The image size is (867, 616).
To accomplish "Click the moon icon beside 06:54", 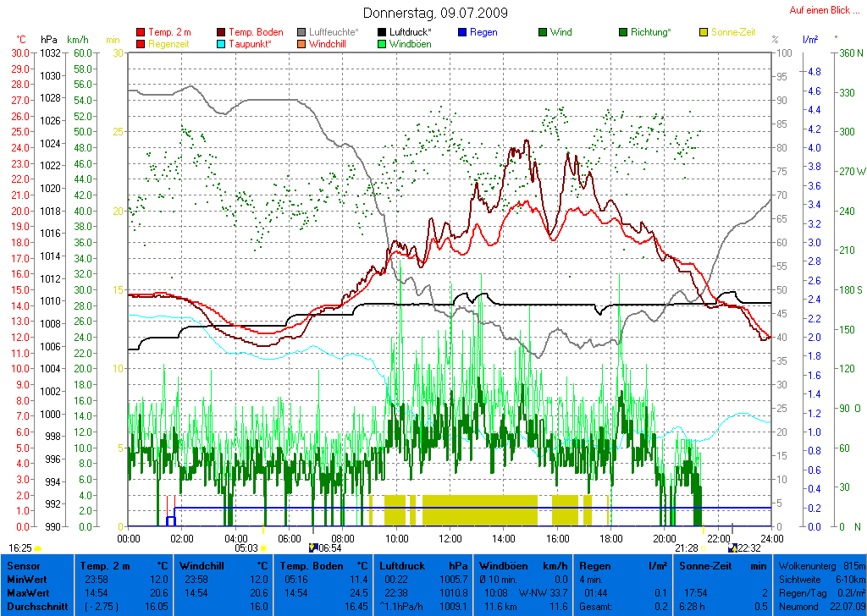I will click(313, 548).
